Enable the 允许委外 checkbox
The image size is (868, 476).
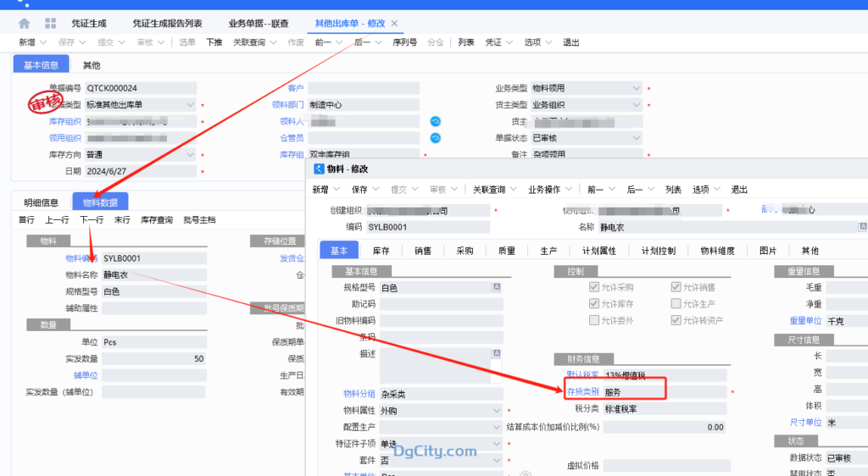pos(594,320)
